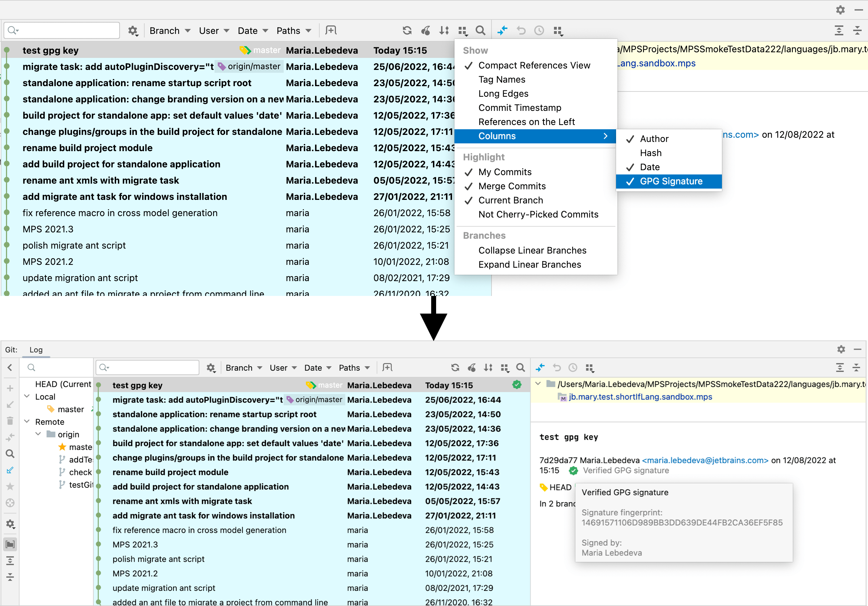The width and height of the screenshot is (868, 606).
Task: Click the back arrow to hide the branches pane
Action: [x=10, y=367]
